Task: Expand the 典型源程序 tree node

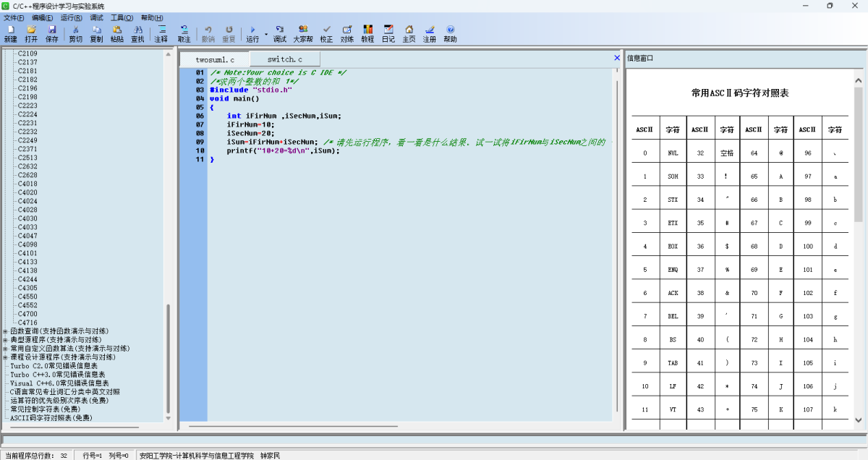Action: pos(6,340)
